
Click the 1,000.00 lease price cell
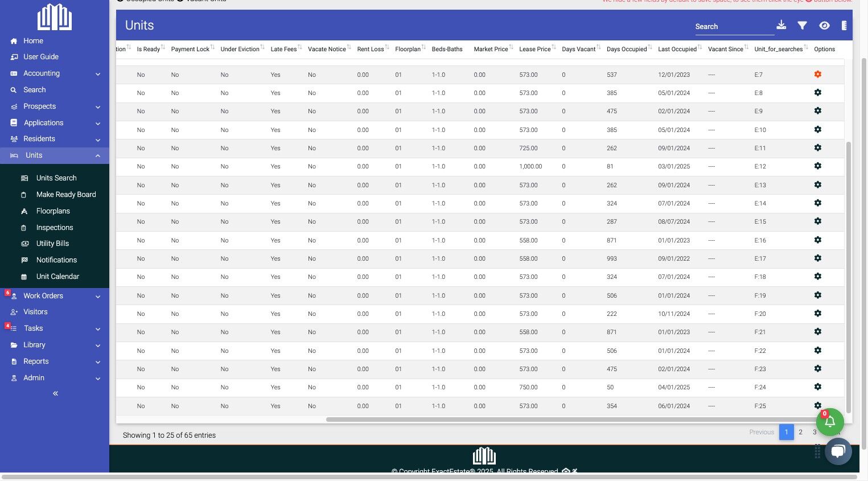(x=530, y=167)
